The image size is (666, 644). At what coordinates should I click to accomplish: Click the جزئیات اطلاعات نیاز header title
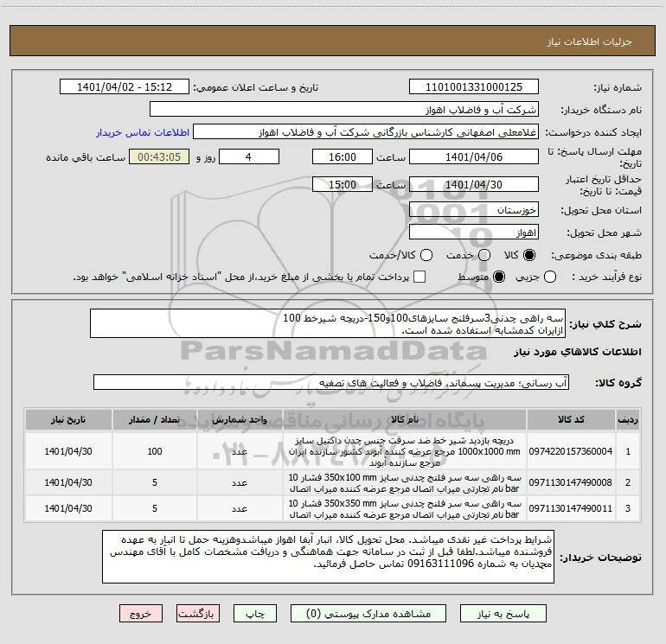pos(590,41)
